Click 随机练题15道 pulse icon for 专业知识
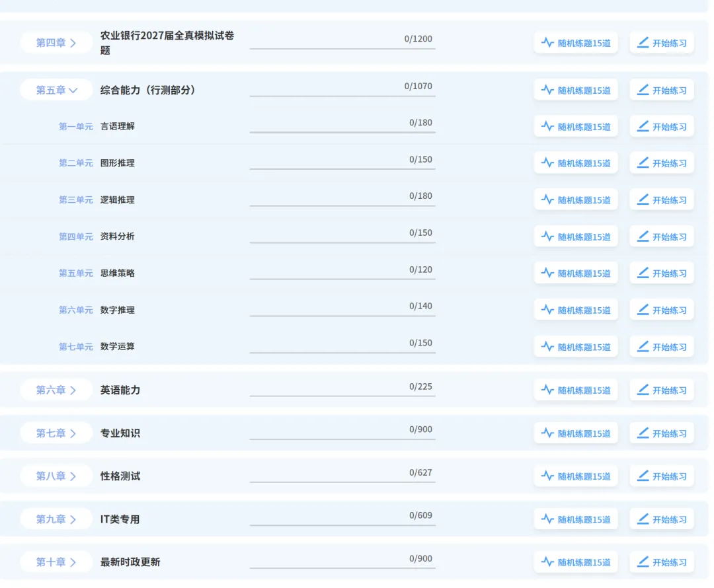 click(547, 433)
